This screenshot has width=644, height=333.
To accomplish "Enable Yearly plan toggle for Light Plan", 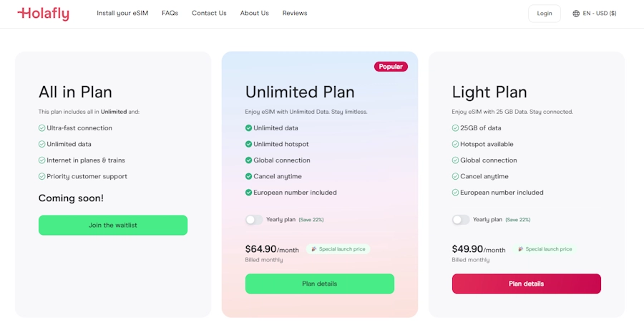I will [460, 220].
